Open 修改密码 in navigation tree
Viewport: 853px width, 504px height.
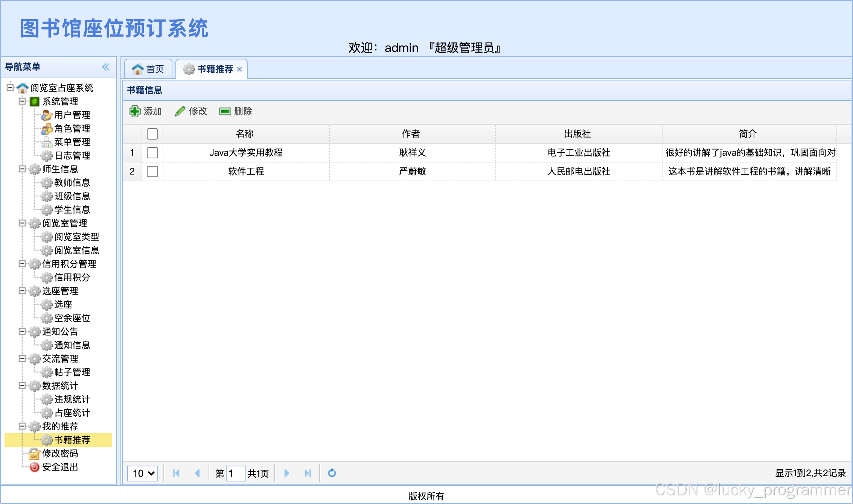[60, 453]
